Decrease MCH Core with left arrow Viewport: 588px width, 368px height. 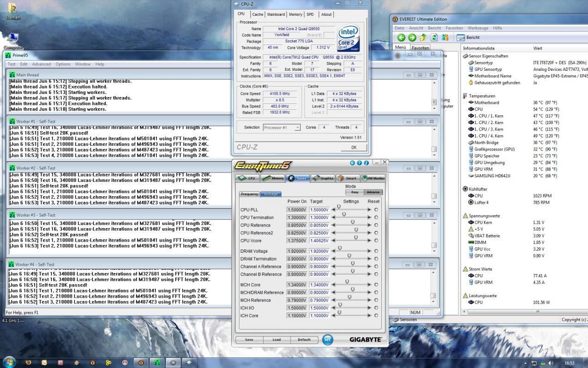point(334,285)
